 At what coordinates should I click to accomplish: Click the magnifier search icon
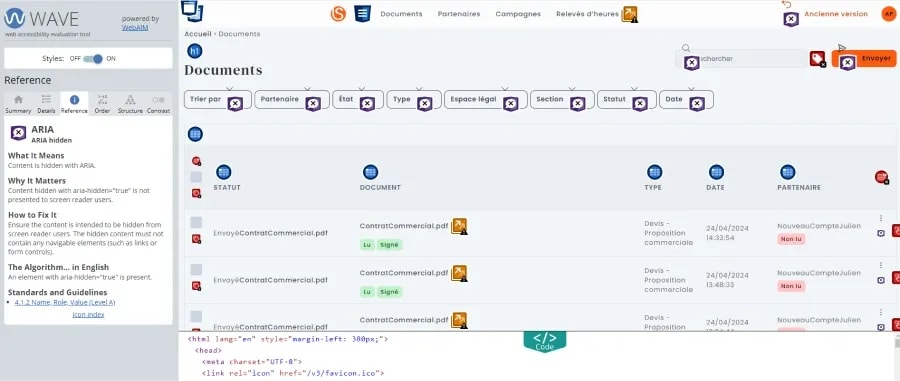685,48
